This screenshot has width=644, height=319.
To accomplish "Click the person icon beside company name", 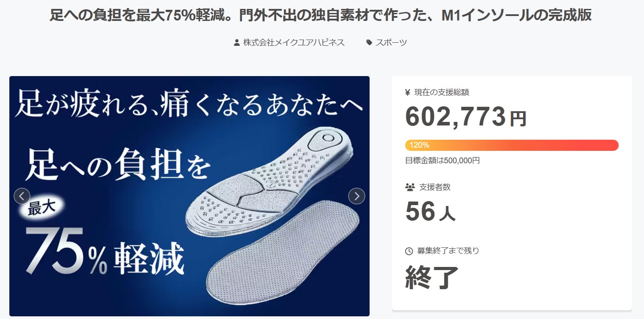I will point(237,43).
